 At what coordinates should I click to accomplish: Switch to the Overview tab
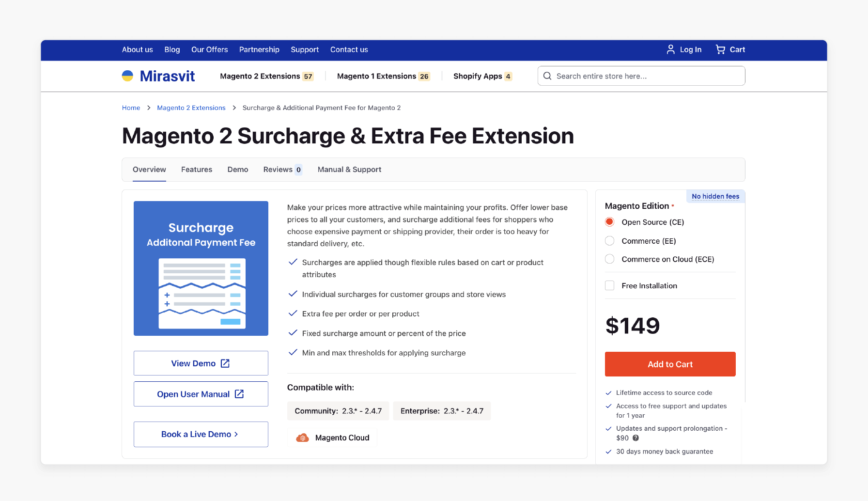[149, 170]
